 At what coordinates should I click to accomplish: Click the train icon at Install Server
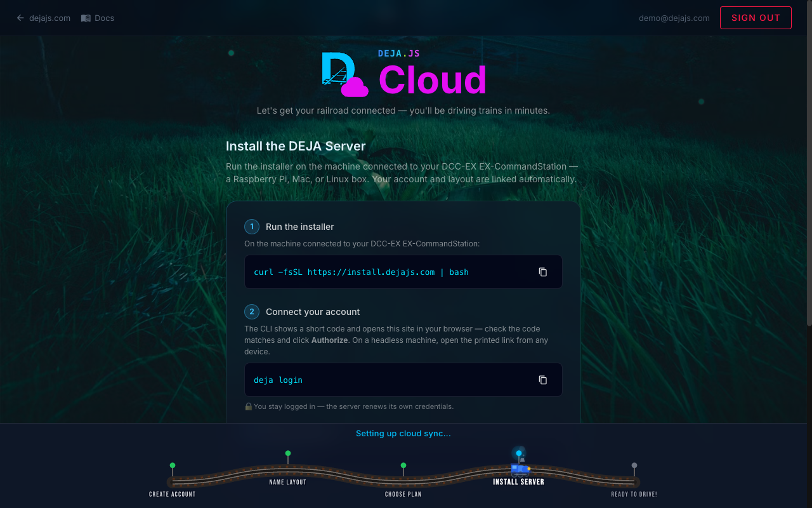click(x=520, y=469)
